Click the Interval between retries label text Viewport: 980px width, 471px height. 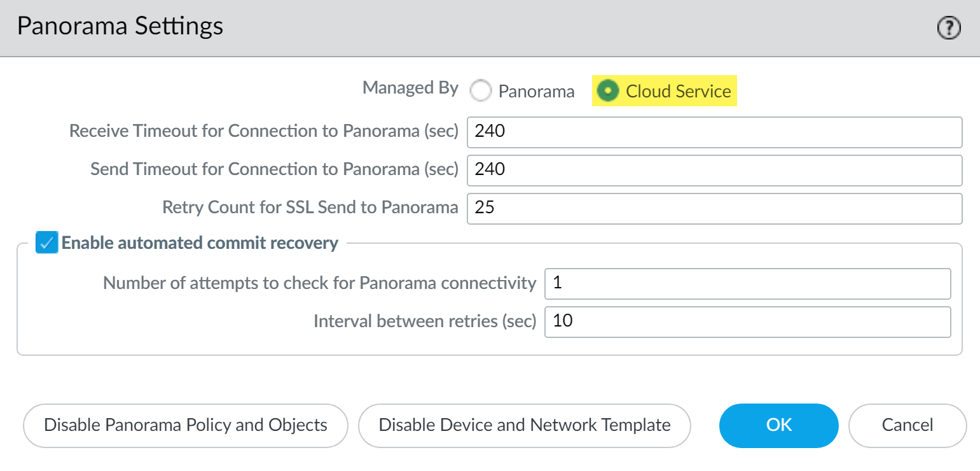(425, 321)
